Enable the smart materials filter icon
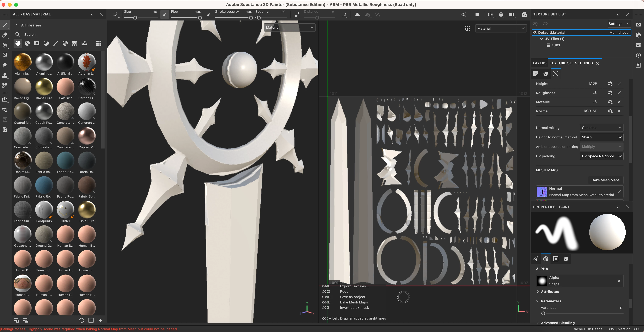 coord(28,43)
